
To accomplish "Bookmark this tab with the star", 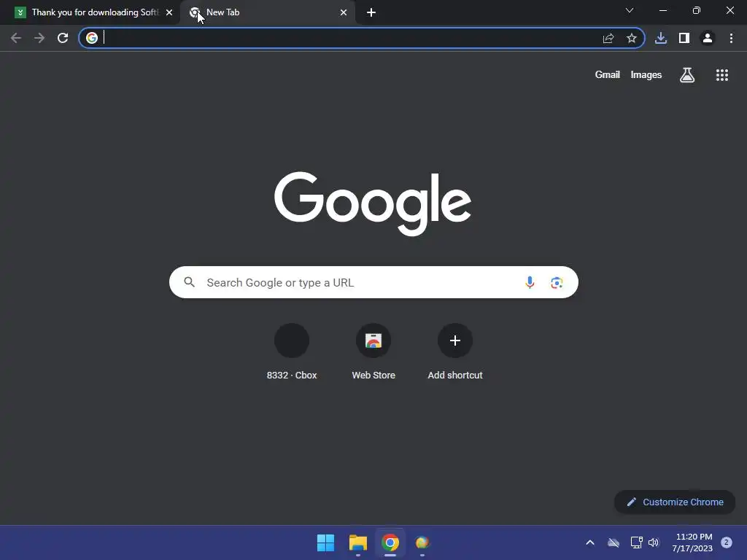I will (x=632, y=38).
